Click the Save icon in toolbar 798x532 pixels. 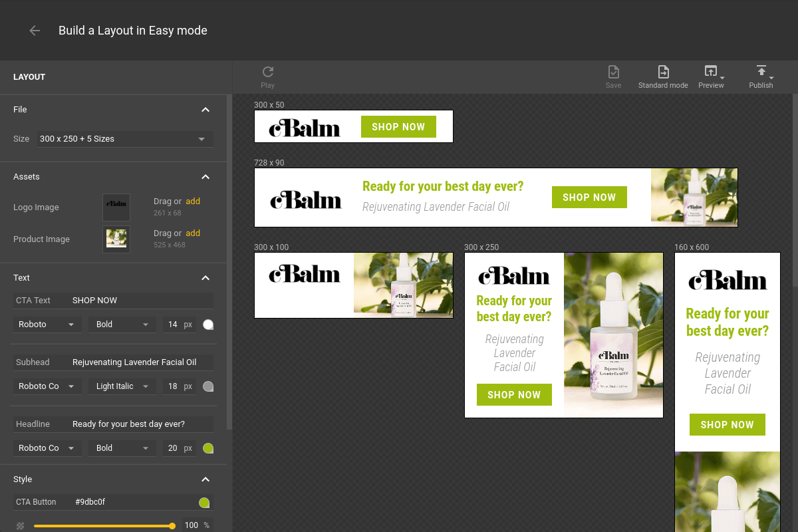614,72
